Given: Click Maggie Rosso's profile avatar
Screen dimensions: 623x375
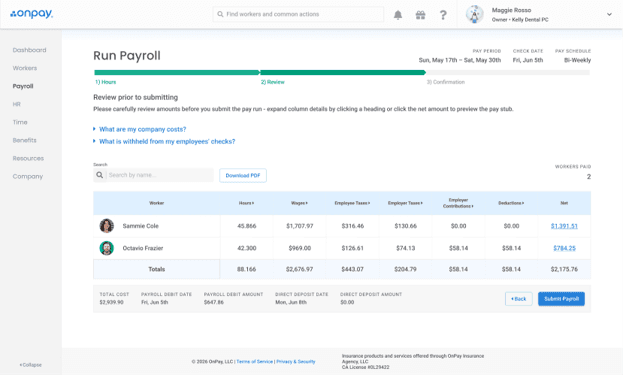Looking at the screenshot, I should (x=474, y=14).
